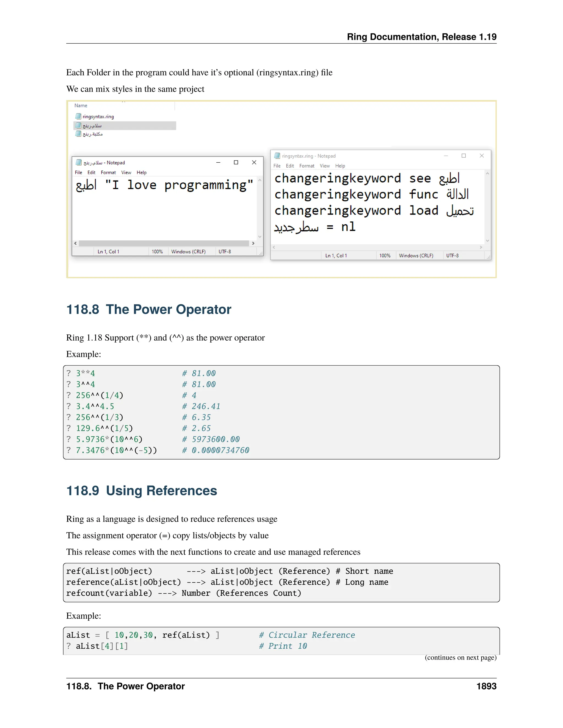
Task: Select the highlighted سلام.رينج file
Action: click(125, 125)
